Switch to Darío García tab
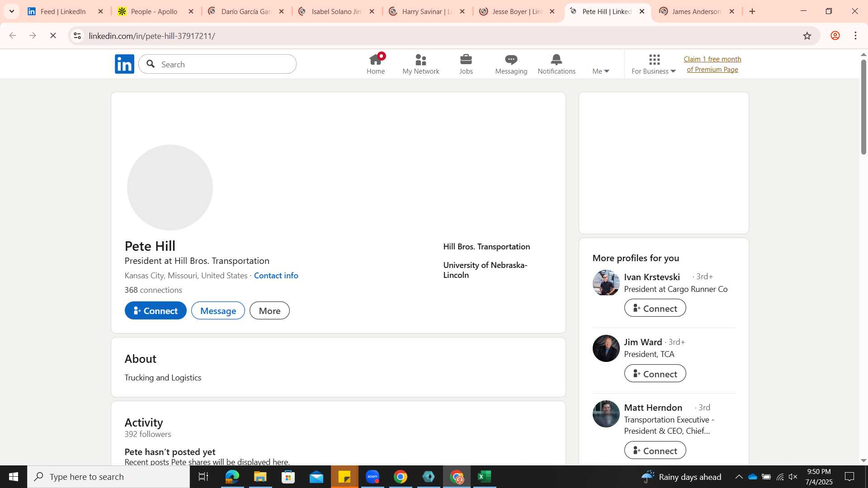This screenshot has height=488, width=868. point(246,11)
